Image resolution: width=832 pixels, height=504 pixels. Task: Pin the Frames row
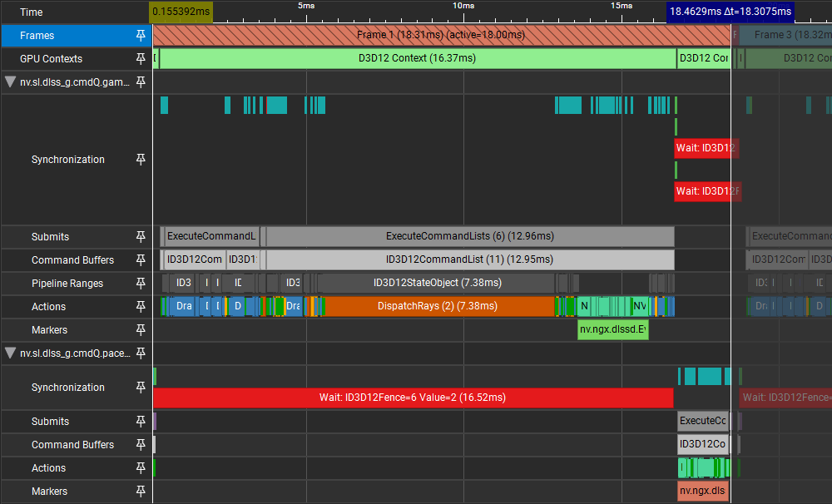tap(141, 36)
